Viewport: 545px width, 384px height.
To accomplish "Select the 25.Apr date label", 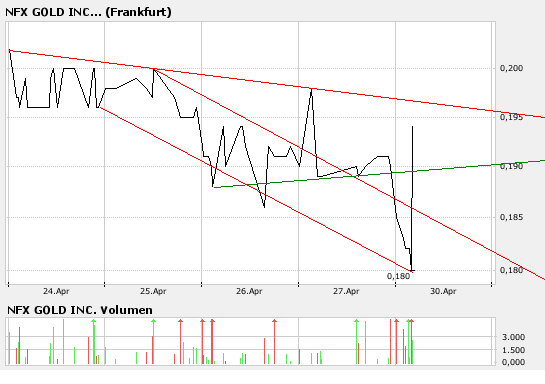I will [x=153, y=291].
